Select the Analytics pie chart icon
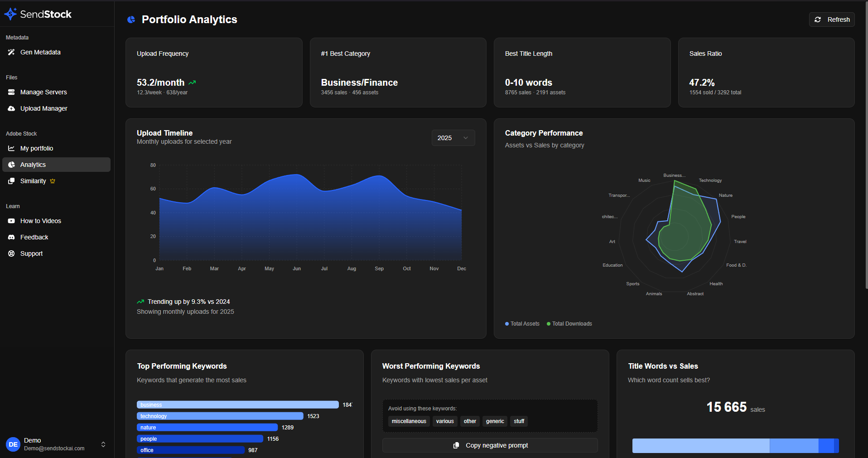This screenshot has width=868, height=458. tap(11, 165)
